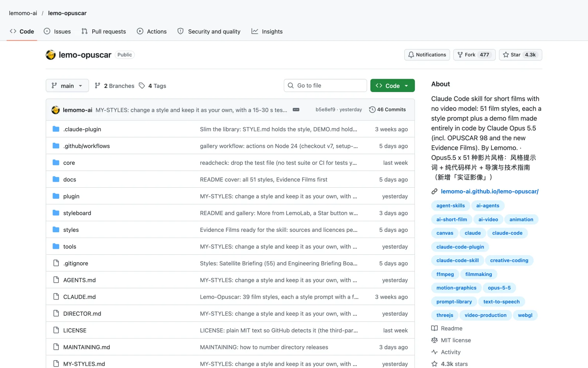Expand the commit message ellipsis button

click(296, 110)
